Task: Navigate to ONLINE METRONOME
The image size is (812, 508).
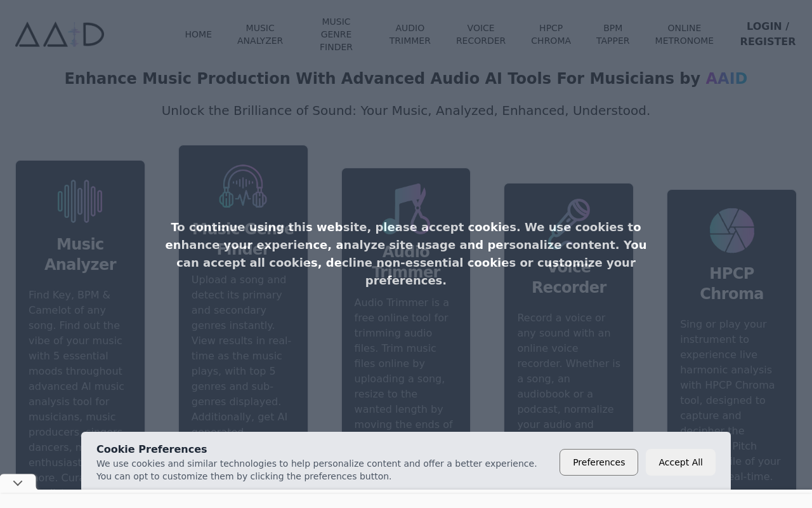Action: coord(684,34)
